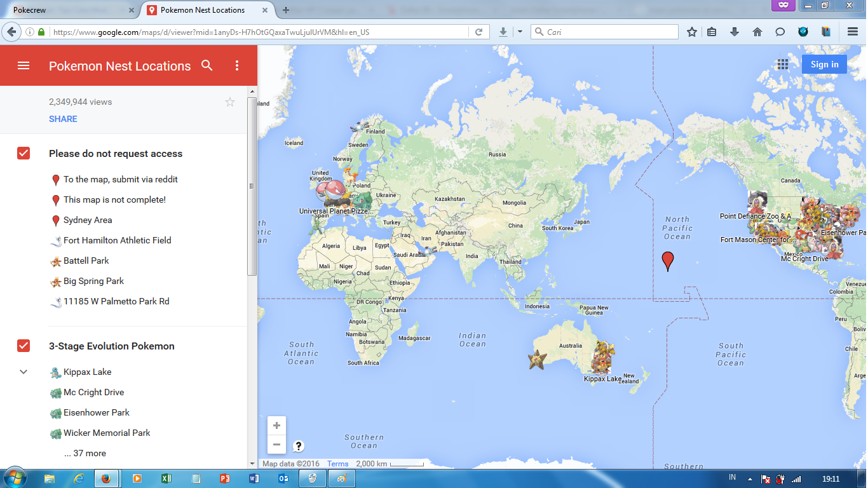This screenshot has width=868, height=488.
Task: Click the '2,349,944 views' text
Action: tap(81, 102)
